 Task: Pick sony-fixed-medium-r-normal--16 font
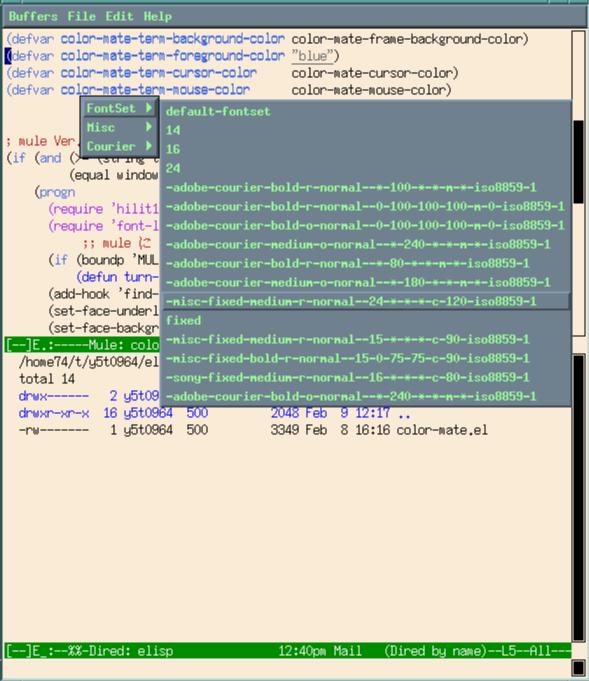365,377
